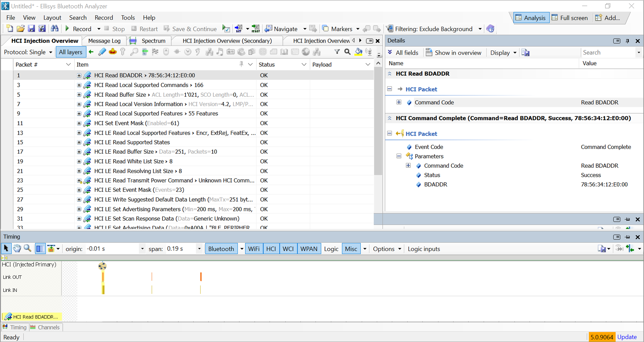This screenshot has height=342, width=644.
Task: Click the Details Search field
Action: (608, 53)
